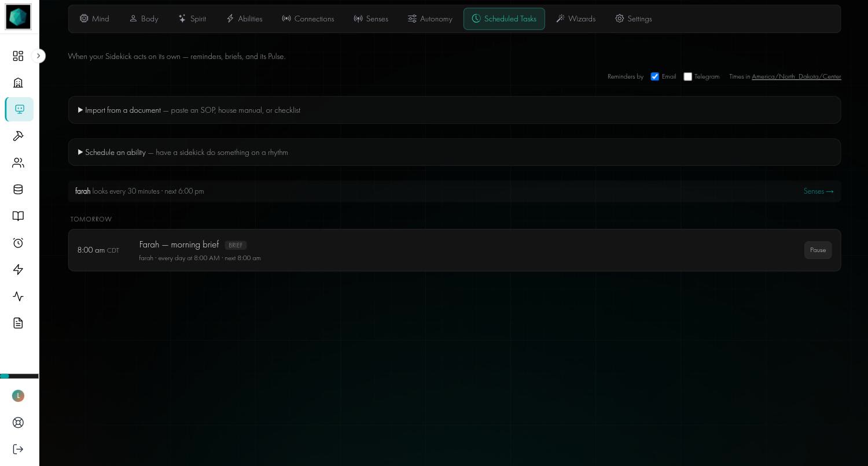Open the Wizards tab
868x466 pixels.
point(576,19)
